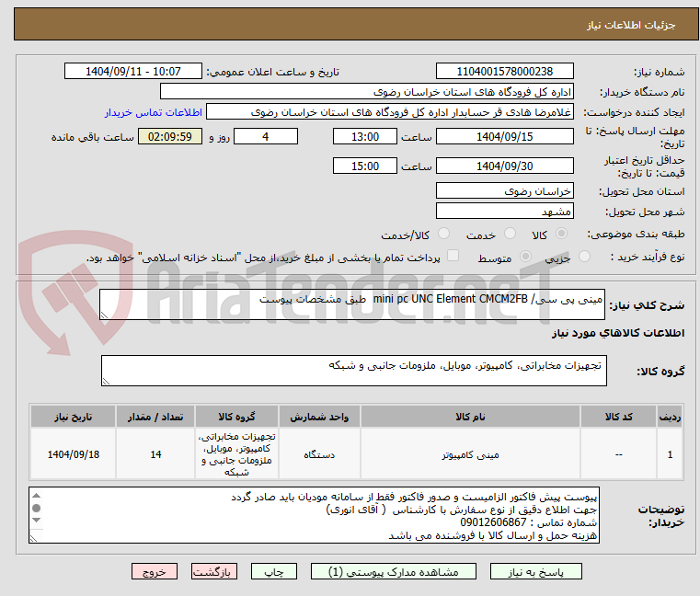The image size is (700, 596).
Task: Click the مینی کامپیوتر item name cell
Action: tap(471, 454)
